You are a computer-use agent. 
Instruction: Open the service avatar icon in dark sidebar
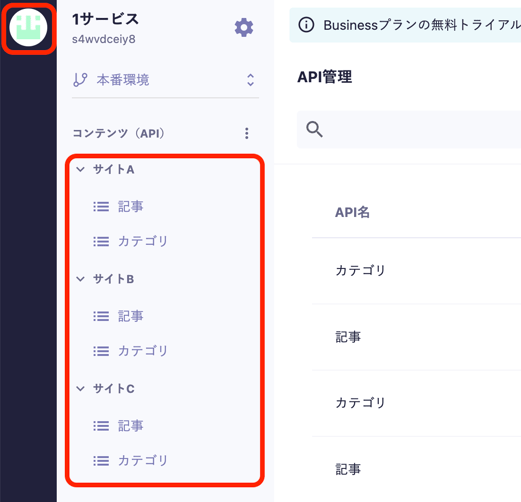[28, 28]
